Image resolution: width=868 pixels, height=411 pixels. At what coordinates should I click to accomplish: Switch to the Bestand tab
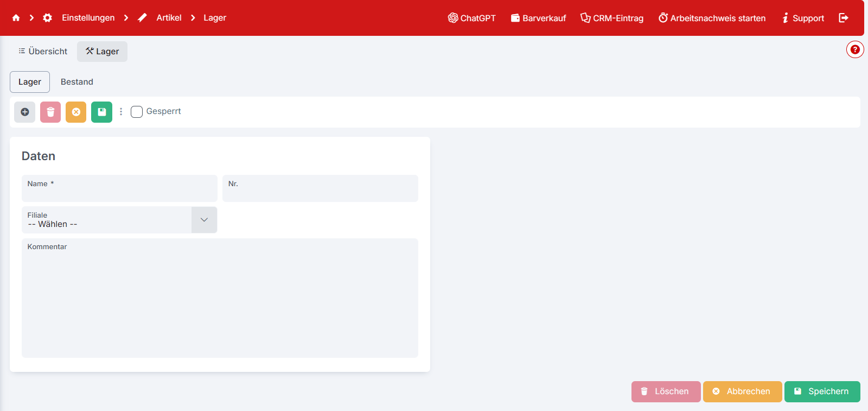pyautogui.click(x=77, y=82)
